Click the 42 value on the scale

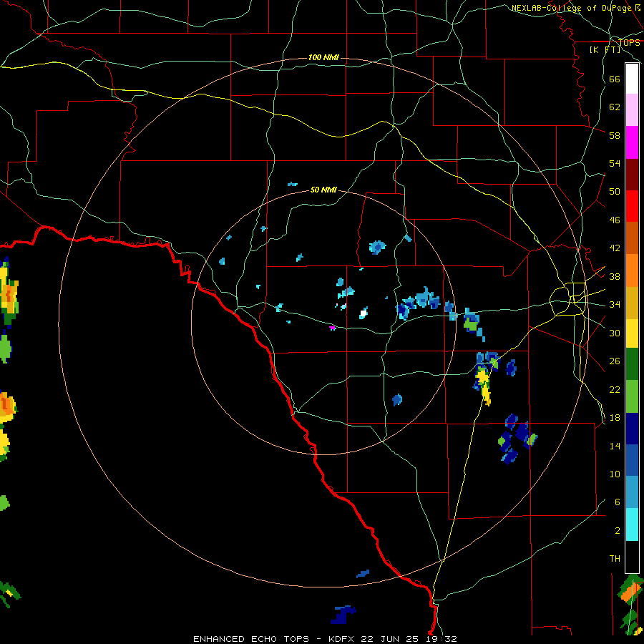[x=615, y=248]
